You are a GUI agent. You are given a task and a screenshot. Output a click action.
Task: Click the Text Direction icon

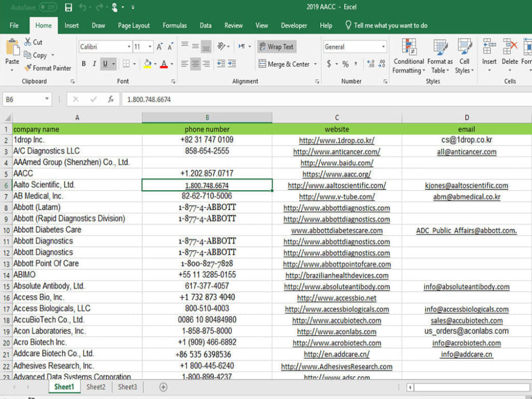click(x=242, y=46)
